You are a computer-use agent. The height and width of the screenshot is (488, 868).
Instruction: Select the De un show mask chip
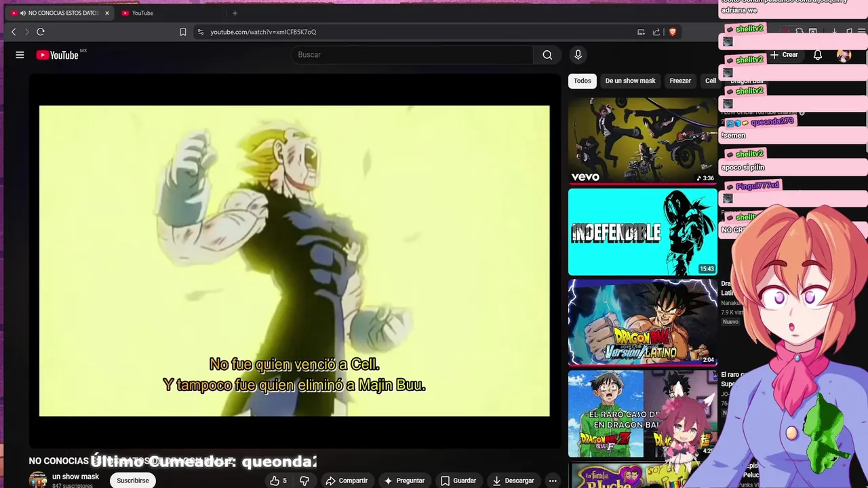pos(630,81)
